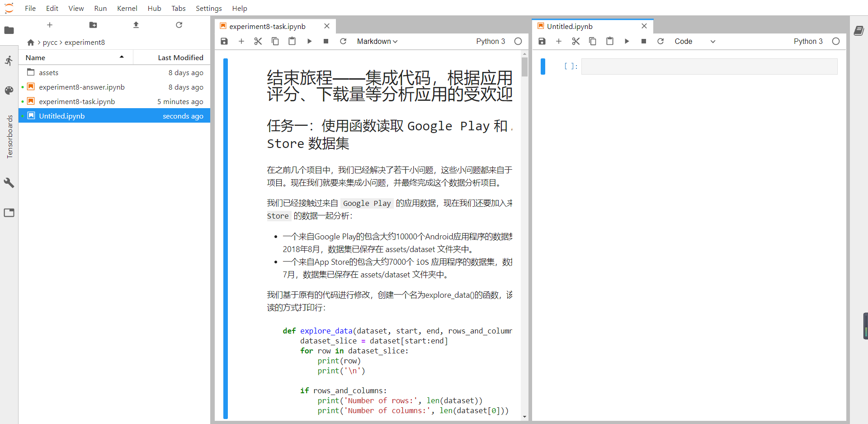Open the Tabs sidebar panel icon
Screen dimensions: 868x424
(9, 213)
